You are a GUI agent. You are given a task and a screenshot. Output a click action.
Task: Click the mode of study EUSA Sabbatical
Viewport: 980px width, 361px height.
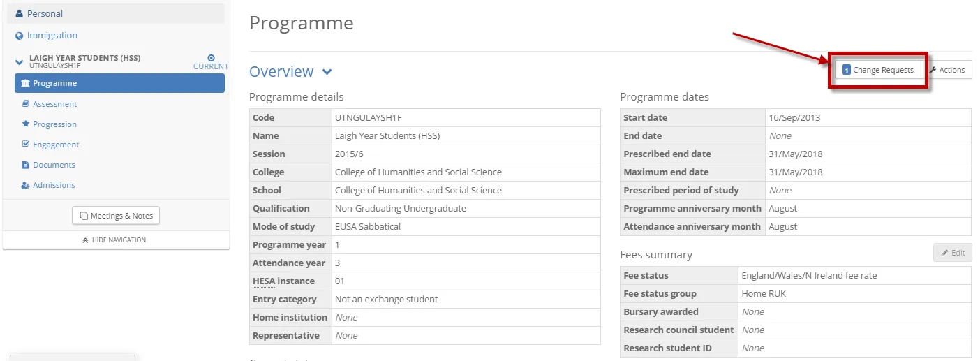pyautogui.click(x=368, y=227)
